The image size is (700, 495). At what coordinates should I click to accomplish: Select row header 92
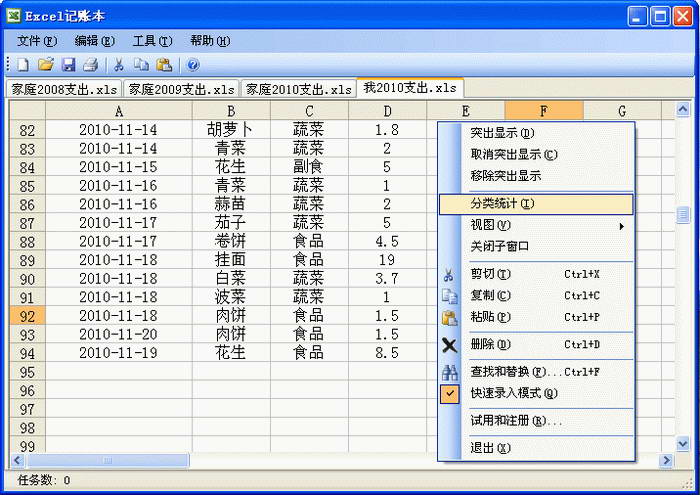[x=27, y=316]
